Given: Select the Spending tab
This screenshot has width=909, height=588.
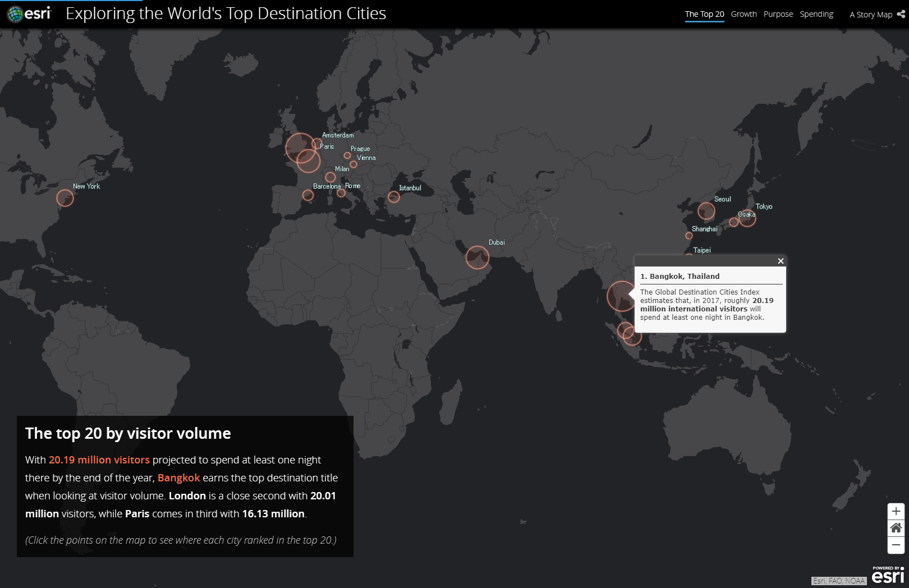Looking at the screenshot, I should 816,14.
